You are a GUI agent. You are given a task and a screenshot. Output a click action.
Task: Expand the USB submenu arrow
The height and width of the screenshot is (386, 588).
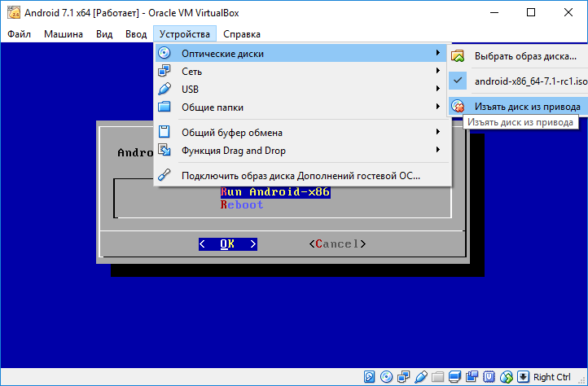(x=437, y=89)
